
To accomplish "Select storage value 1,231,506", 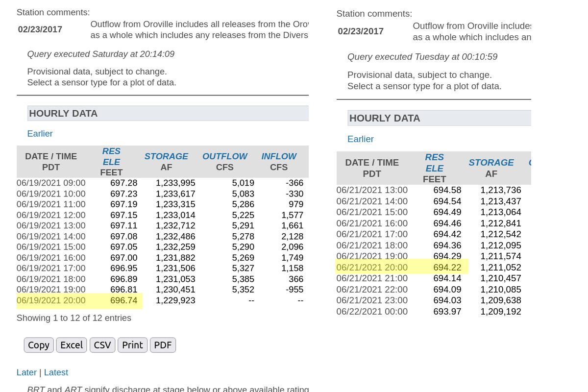I will click(x=175, y=268).
